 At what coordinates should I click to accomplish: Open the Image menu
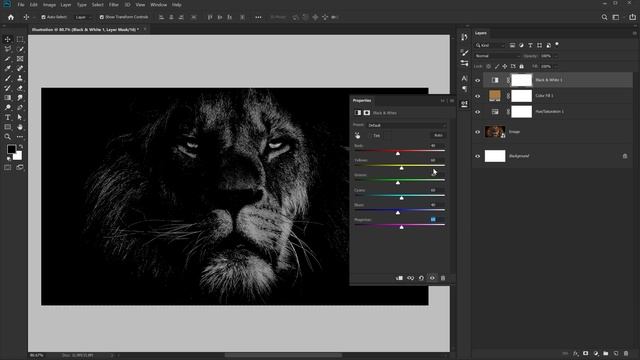click(49, 5)
